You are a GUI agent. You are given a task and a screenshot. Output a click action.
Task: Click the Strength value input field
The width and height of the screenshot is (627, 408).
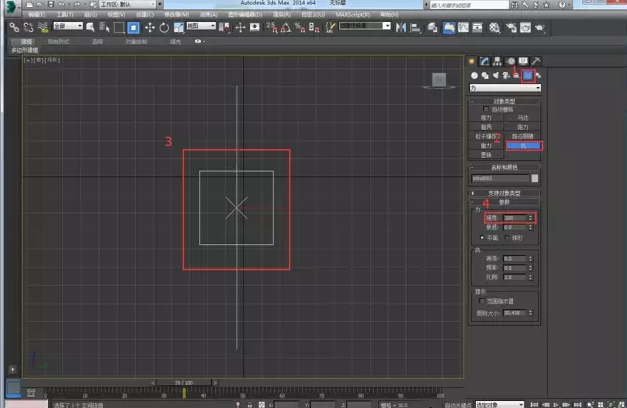[512, 217]
